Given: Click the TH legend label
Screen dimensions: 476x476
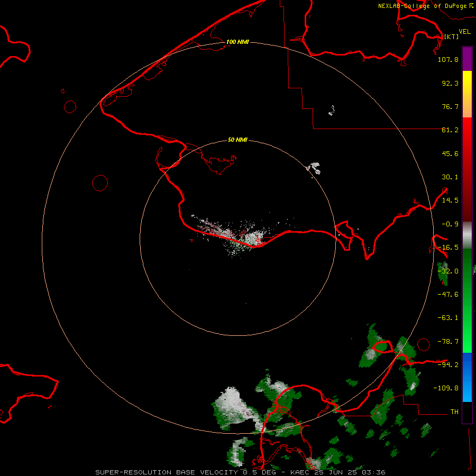Looking at the screenshot, I should click(454, 411).
